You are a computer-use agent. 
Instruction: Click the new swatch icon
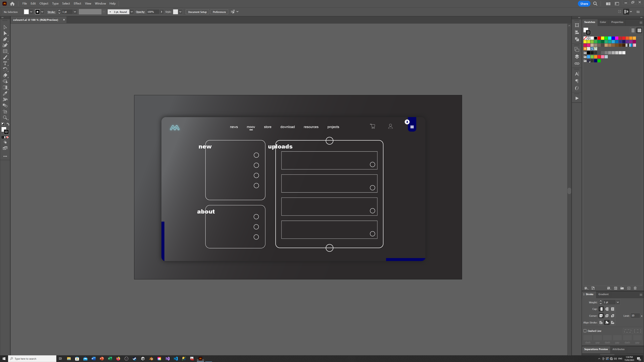tap(629, 288)
